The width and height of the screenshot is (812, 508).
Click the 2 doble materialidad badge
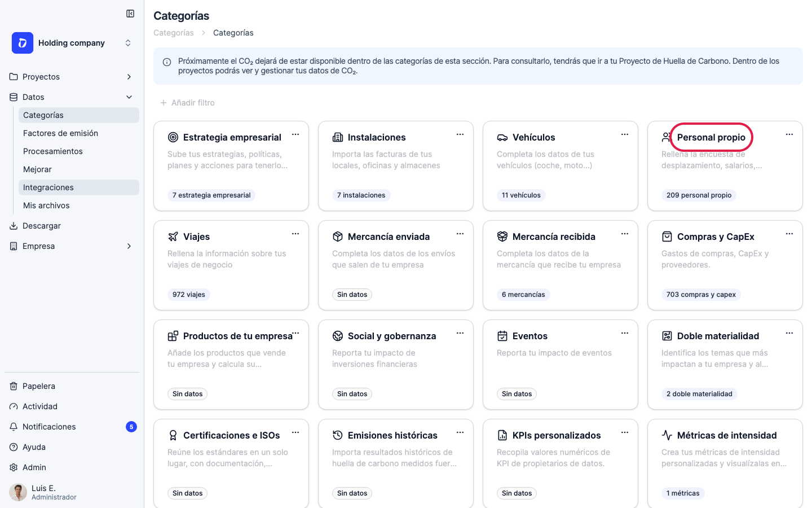pos(699,394)
